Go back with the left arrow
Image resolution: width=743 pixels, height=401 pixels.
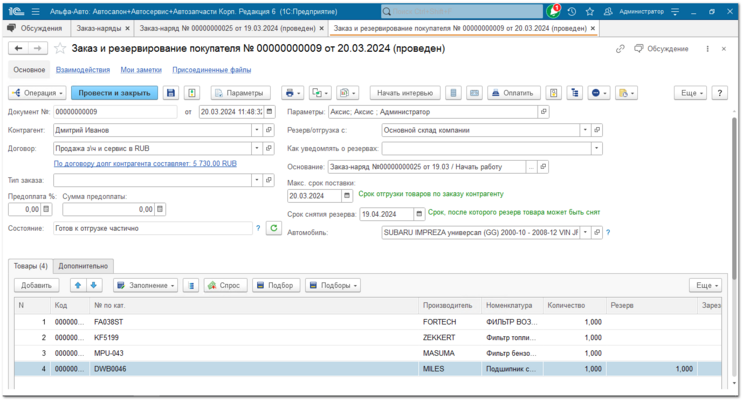tap(18, 48)
